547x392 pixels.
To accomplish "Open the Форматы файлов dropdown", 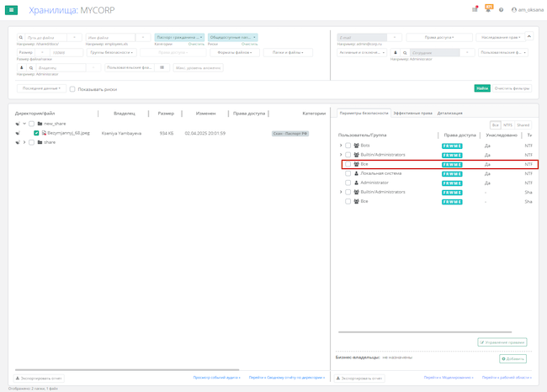I will click(235, 53).
